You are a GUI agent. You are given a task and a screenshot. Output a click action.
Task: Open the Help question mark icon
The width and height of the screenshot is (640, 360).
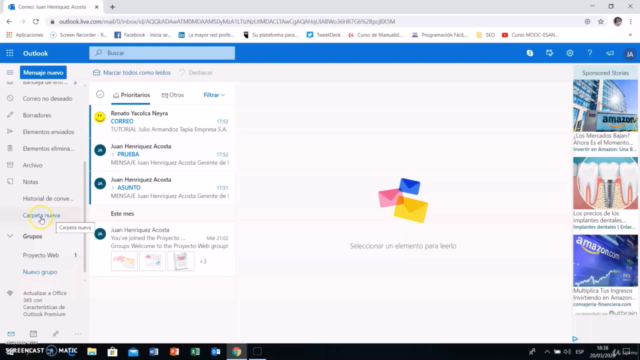(x=590, y=53)
